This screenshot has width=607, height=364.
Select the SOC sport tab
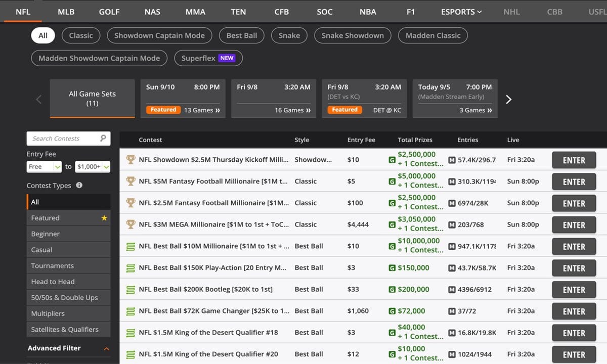[x=325, y=12]
